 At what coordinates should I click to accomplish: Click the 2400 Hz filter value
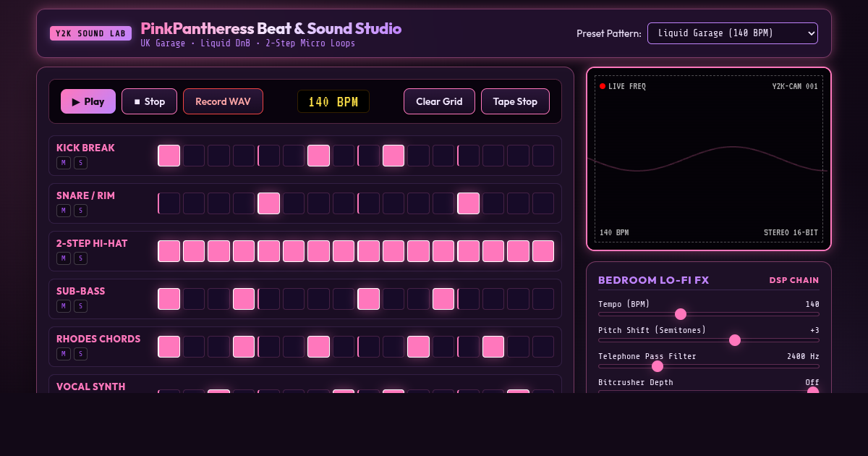click(x=803, y=356)
